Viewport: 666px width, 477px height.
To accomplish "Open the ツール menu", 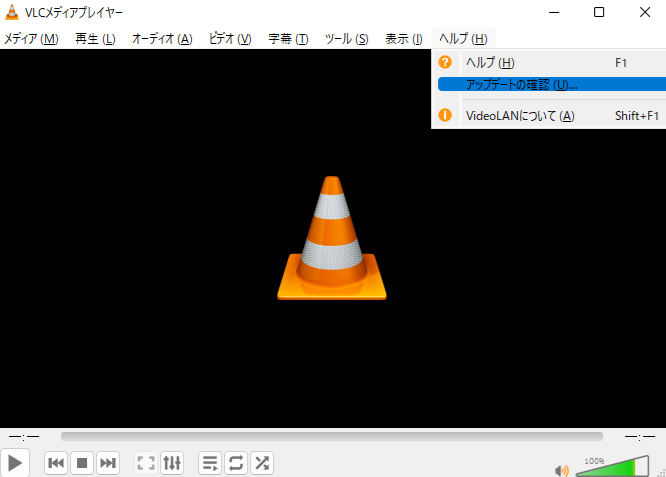I will pos(346,39).
